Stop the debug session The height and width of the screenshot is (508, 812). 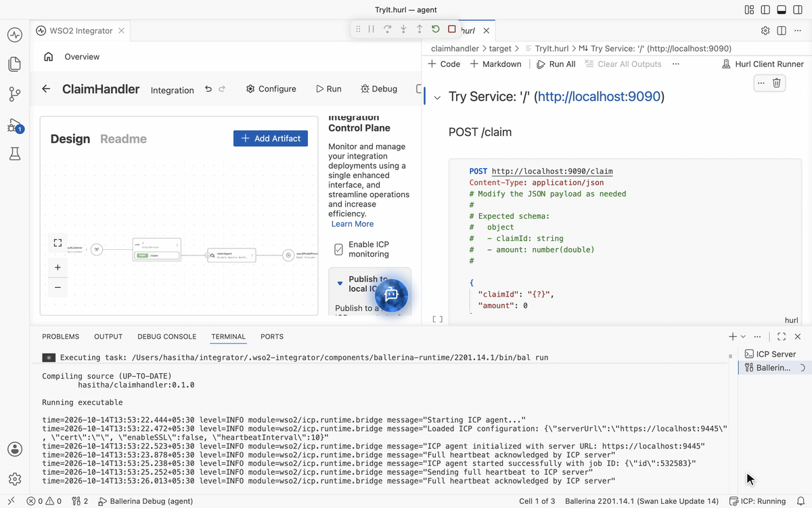click(452, 29)
